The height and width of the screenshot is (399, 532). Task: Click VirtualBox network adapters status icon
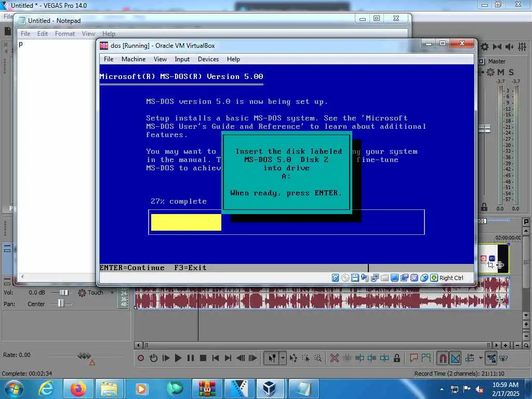(x=375, y=278)
